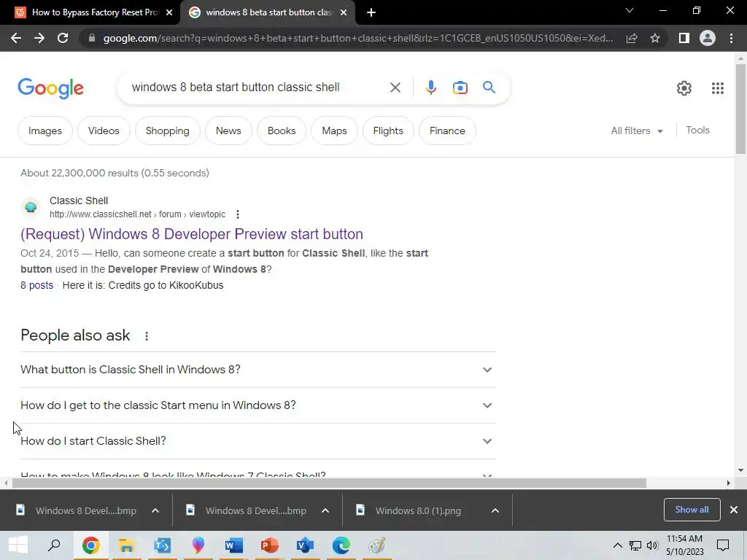Image resolution: width=747 pixels, height=560 pixels.
Task: Open options for Windows 8.0 (1).png download
Action: [x=495, y=510]
